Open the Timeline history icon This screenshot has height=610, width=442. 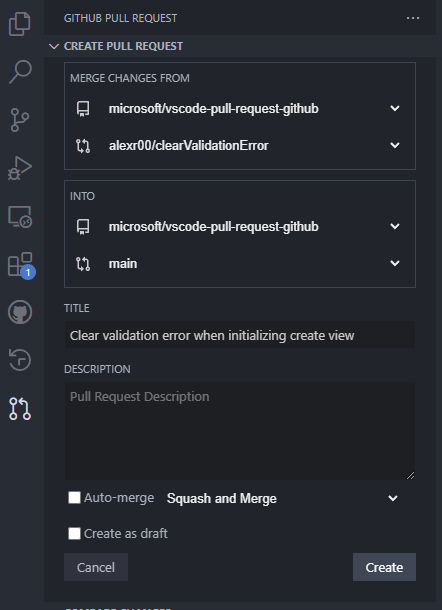[20, 360]
